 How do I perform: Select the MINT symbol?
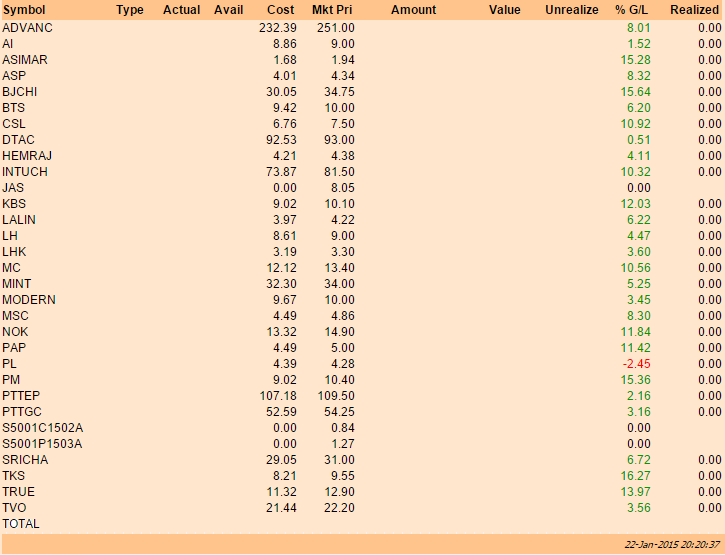[x=17, y=284]
